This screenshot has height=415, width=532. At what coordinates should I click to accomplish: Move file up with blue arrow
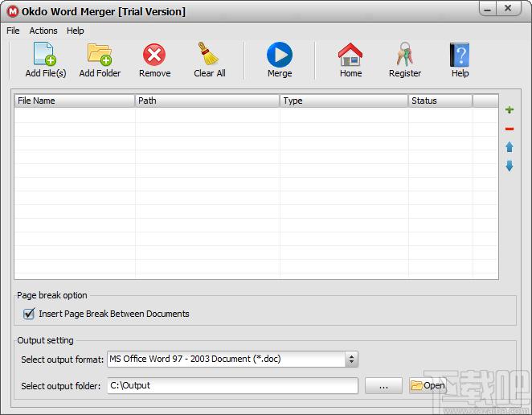pos(509,147)
